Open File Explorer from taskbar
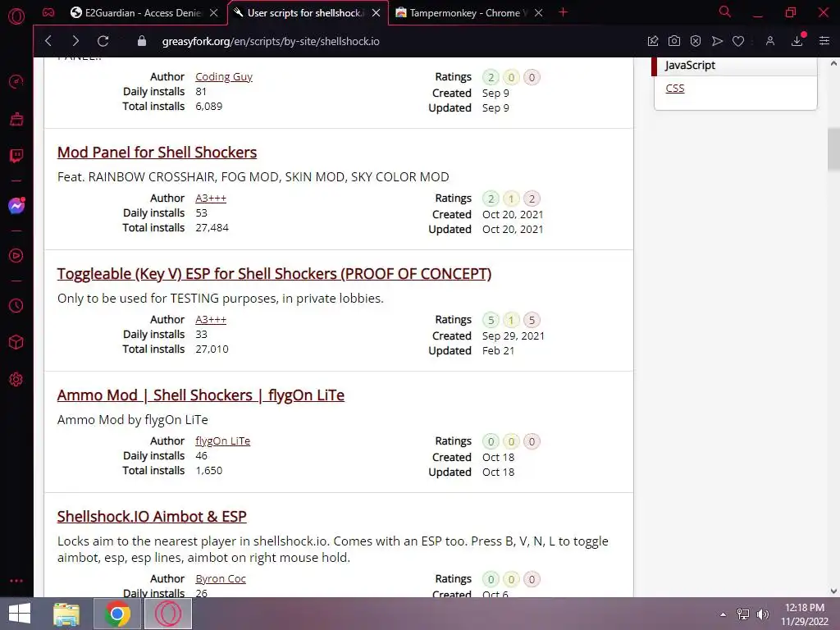Viewport: 840px width, 630px height. click(x=67, y=614)
